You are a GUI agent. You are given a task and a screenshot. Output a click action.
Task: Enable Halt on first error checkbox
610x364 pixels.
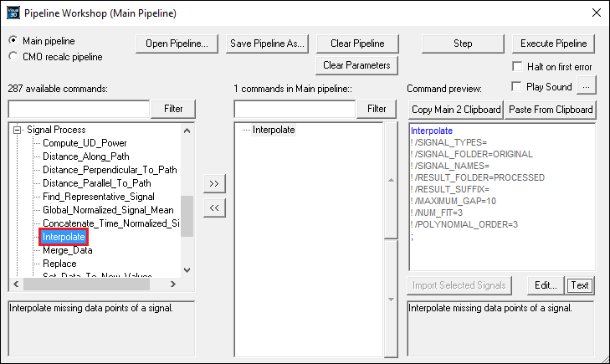coord(516,67)
